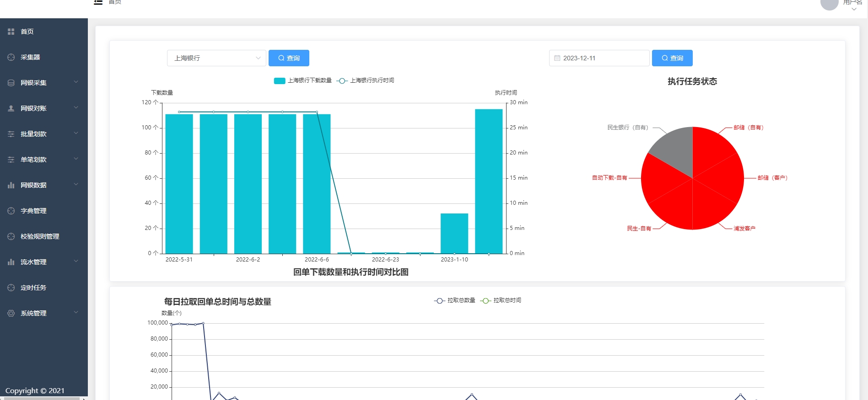Click the 定时任务 sidebar icon
Screen dimensions: 868x400
coord(11,288)
